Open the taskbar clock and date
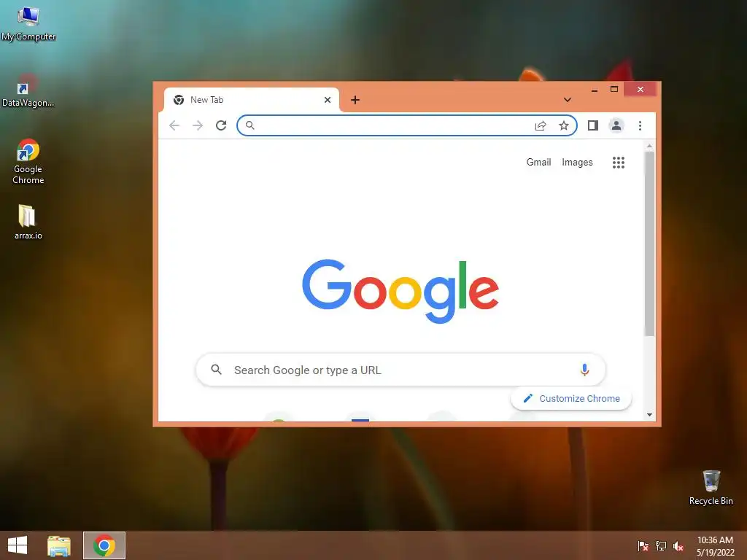This screenshot has width=747, height=560. pos(715,545)
